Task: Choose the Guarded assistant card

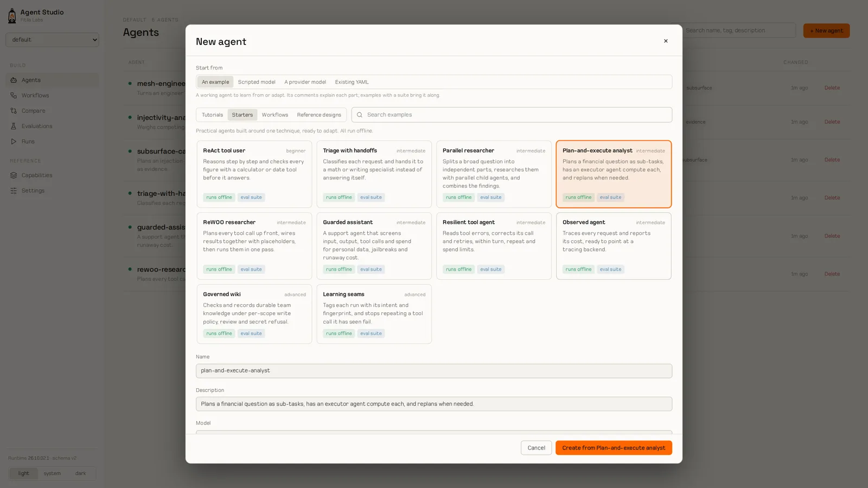Action: 374,246
